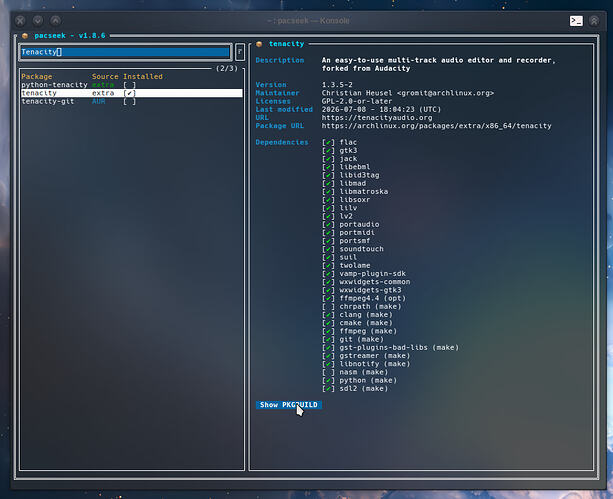Click the portmidi dependency entry
This screenshot has width=613, height=499.
pyautogui.click(x=357, y=233)
